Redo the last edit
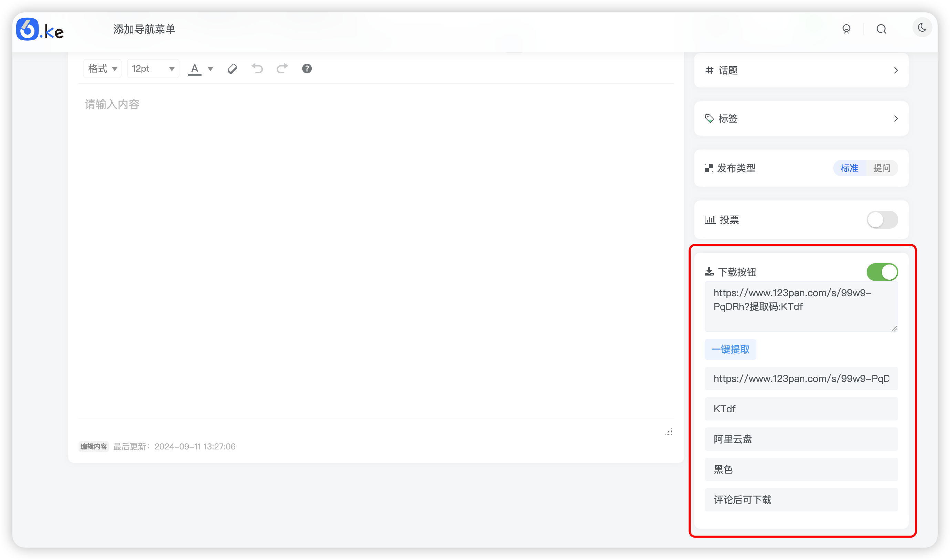 tap(282, 68)
